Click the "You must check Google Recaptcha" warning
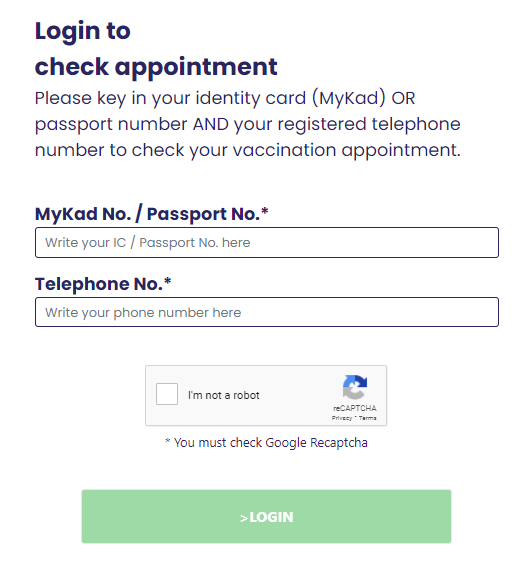This screenshot has height=574, width=532. click(271, 443)
